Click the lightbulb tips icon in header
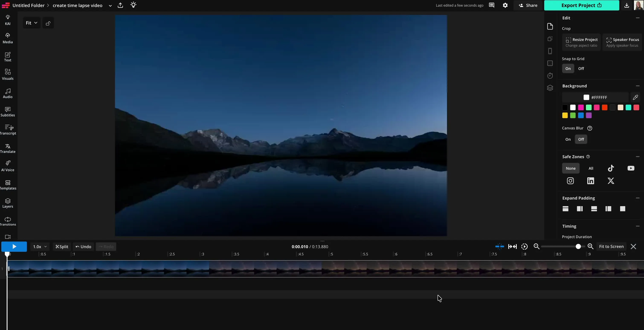The image size is (644, 330). [133, 5]
